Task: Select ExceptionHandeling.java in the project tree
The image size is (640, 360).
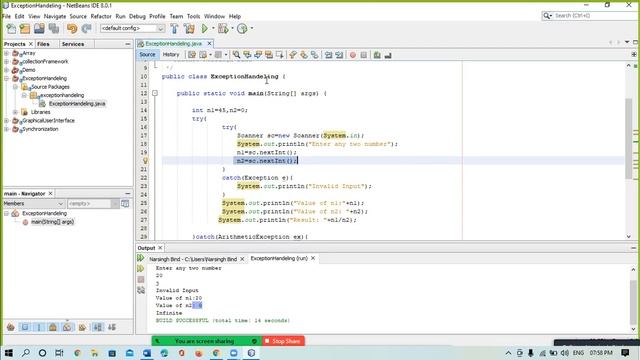Action: [77, 104]
